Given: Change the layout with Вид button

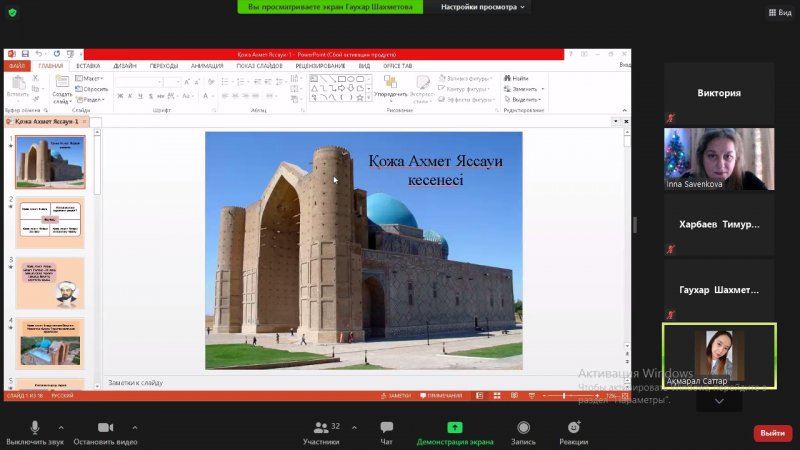Looking at the screenshot, I should pyautogui.click(x=780, y=12).
